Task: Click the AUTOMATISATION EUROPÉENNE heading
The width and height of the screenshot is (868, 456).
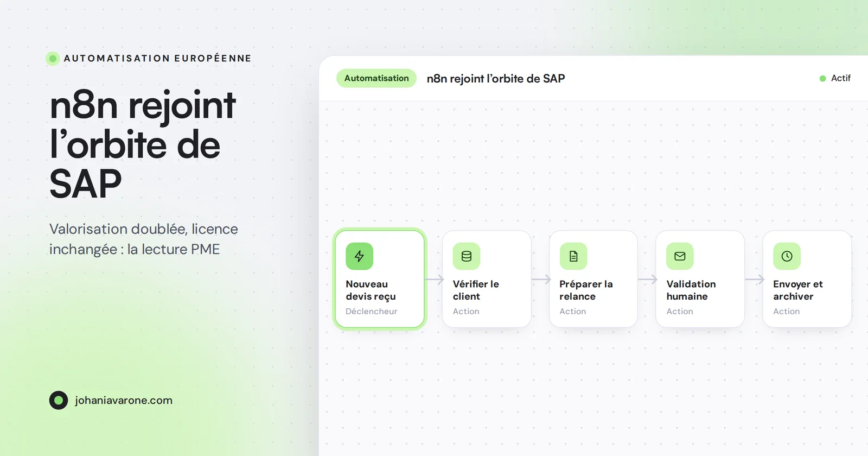Action: [157, 58]
